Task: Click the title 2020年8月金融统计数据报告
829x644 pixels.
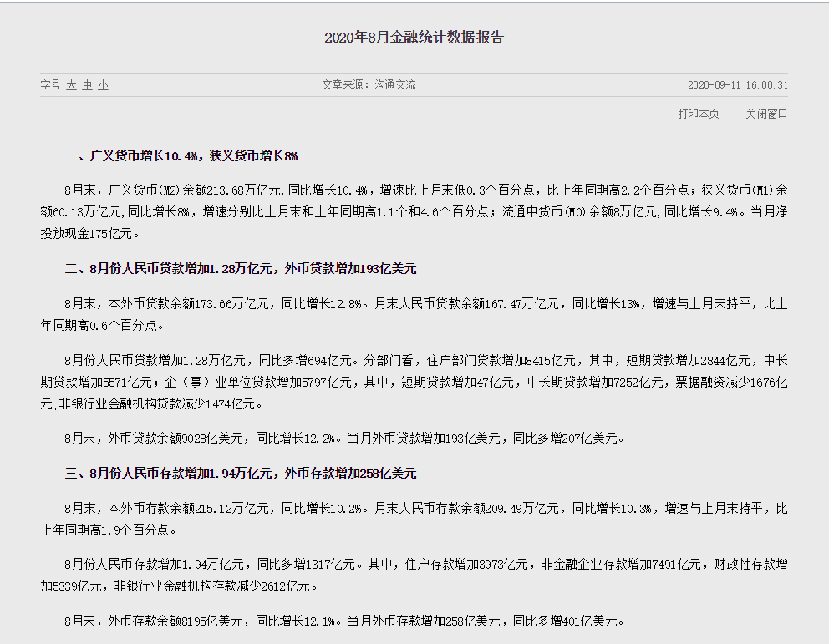Action: [x=414, y=38]
